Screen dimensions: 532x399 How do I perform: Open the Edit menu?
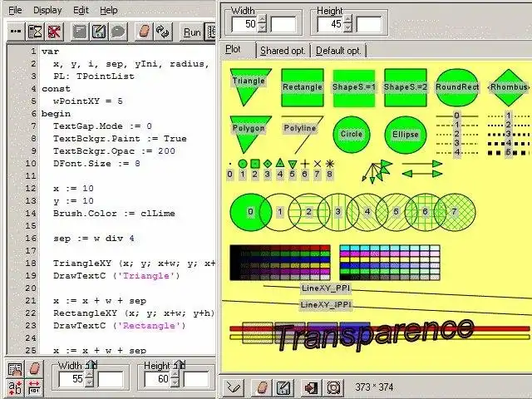(81, 11)
